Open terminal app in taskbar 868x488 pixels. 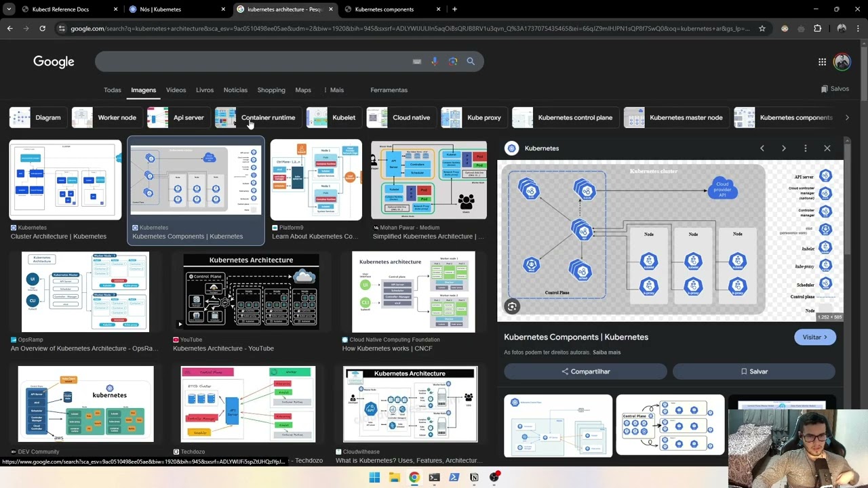(x=434, y=477)
